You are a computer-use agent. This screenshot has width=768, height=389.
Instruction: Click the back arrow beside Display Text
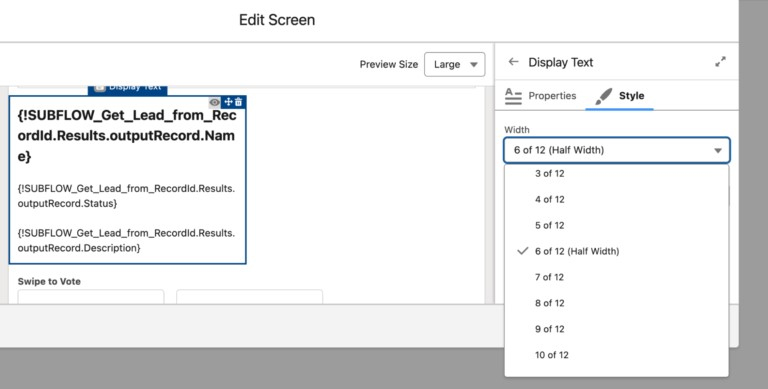coord(513,62)
